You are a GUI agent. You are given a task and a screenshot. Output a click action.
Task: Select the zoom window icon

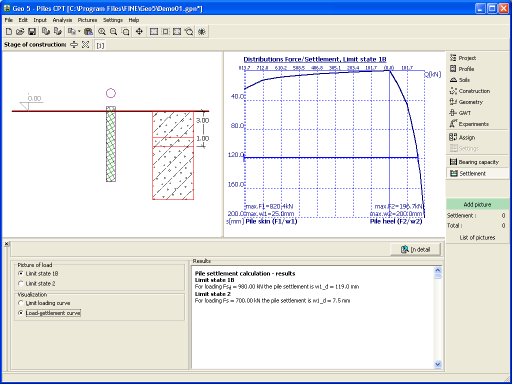coord(125,32)
